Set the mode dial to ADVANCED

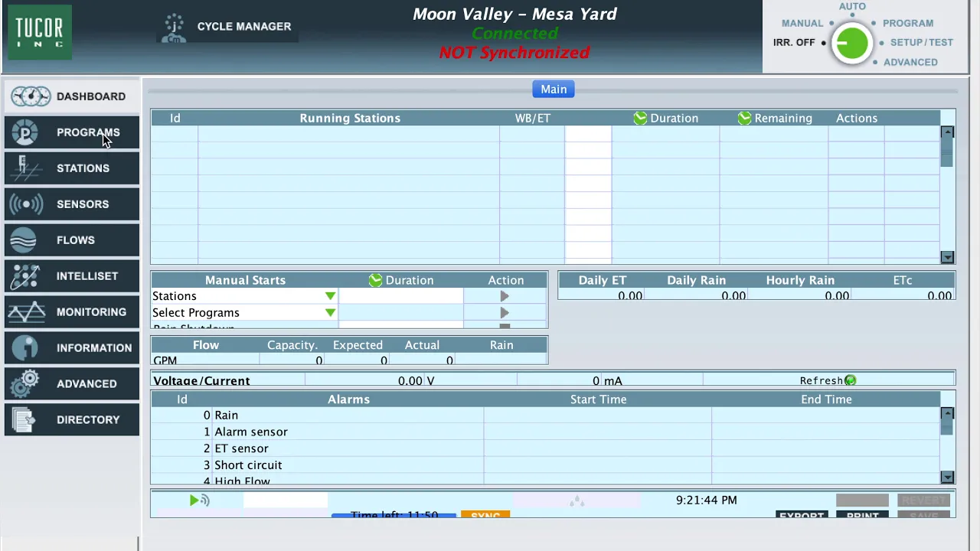(x=910, y=62)
